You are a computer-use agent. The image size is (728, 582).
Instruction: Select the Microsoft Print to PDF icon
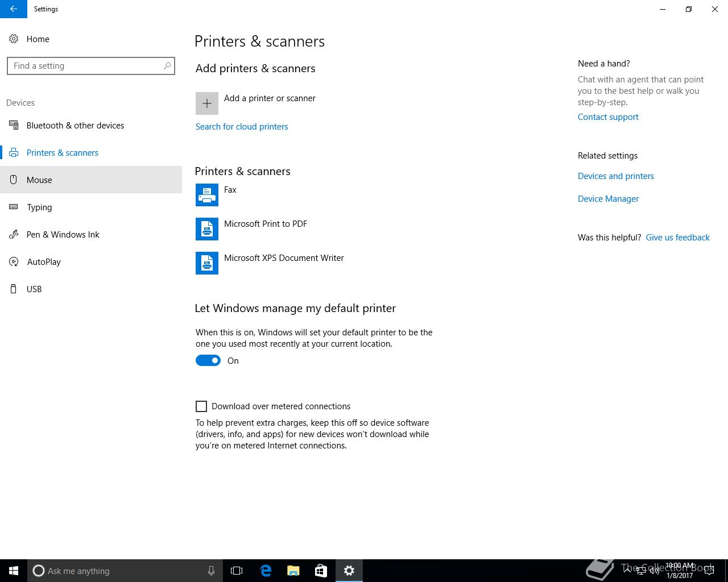pos(207,229)
